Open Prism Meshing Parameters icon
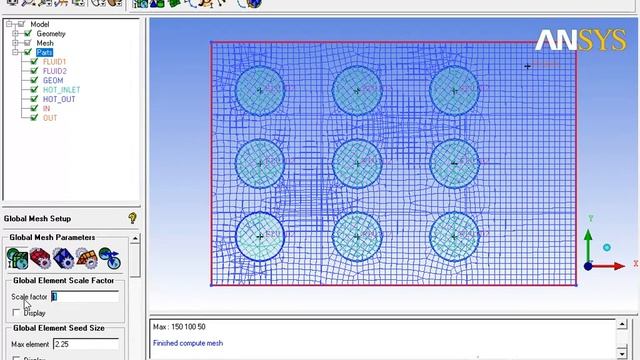Image resolution: width=640 pixels, height=360 pixels. coord(87,258)
